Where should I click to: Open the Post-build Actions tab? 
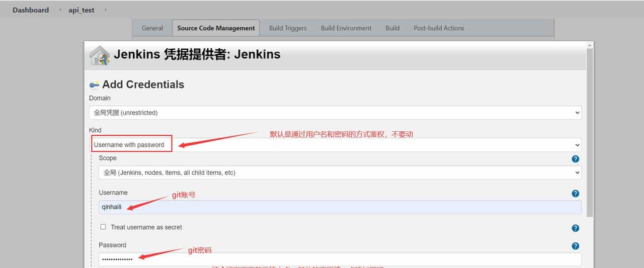tap(439, 28)
